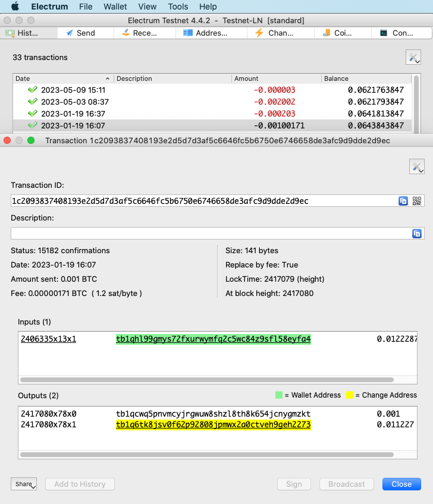Viewport: 433px width, 504px height.
Task: Click the 0.011227 output amount
Action: click(x=396, y=424)
